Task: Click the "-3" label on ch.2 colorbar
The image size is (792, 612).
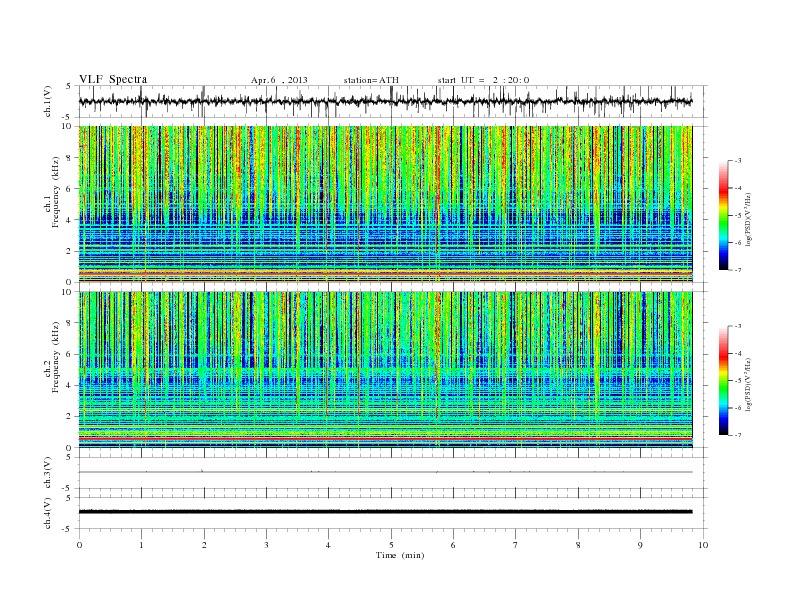Action: 738,326
